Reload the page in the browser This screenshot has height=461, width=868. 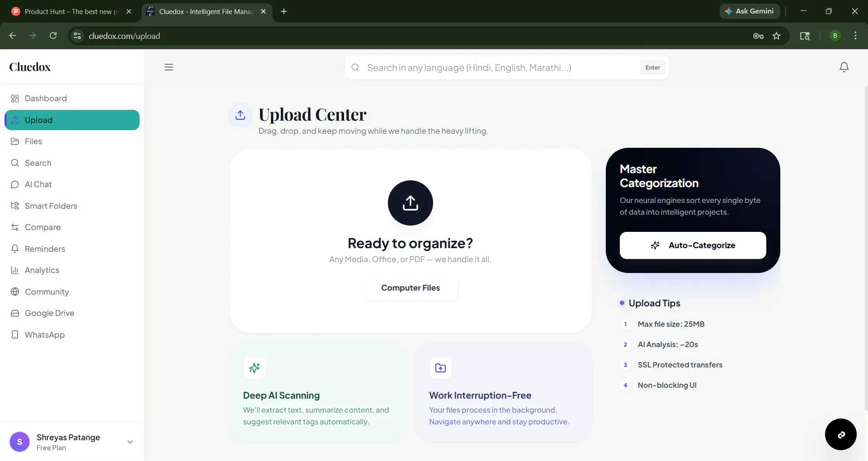tap(53, 36)
